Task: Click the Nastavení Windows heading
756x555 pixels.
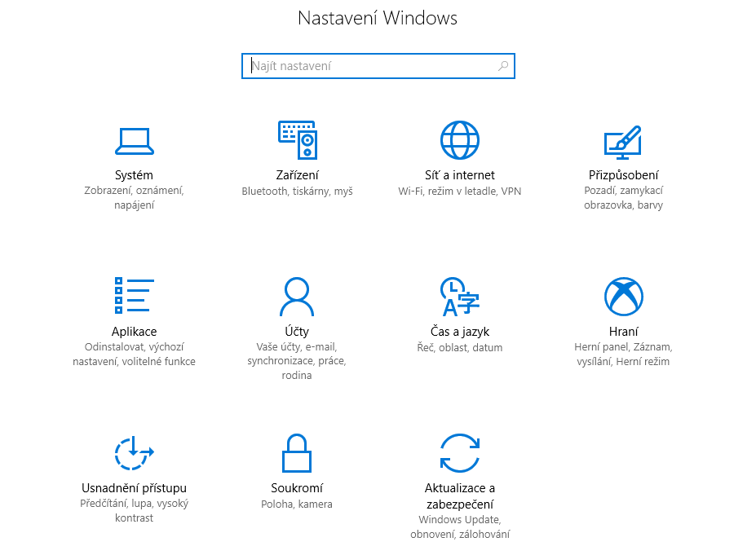Action: [378, 18]
